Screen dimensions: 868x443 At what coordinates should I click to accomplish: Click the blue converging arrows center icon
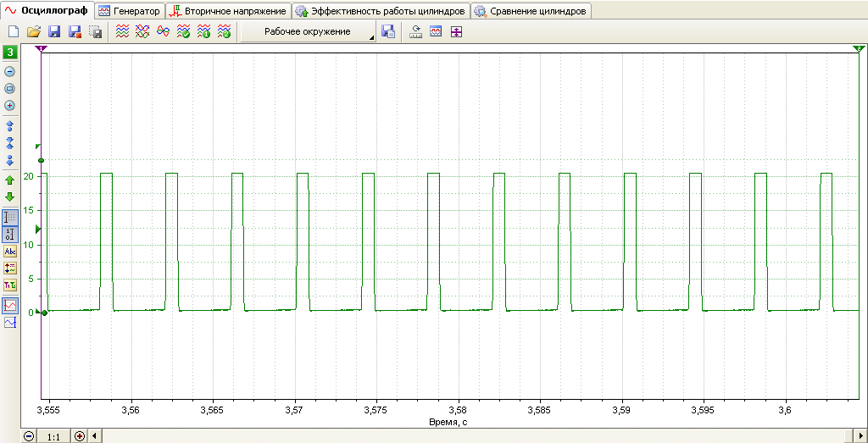[x=10, y=142]
